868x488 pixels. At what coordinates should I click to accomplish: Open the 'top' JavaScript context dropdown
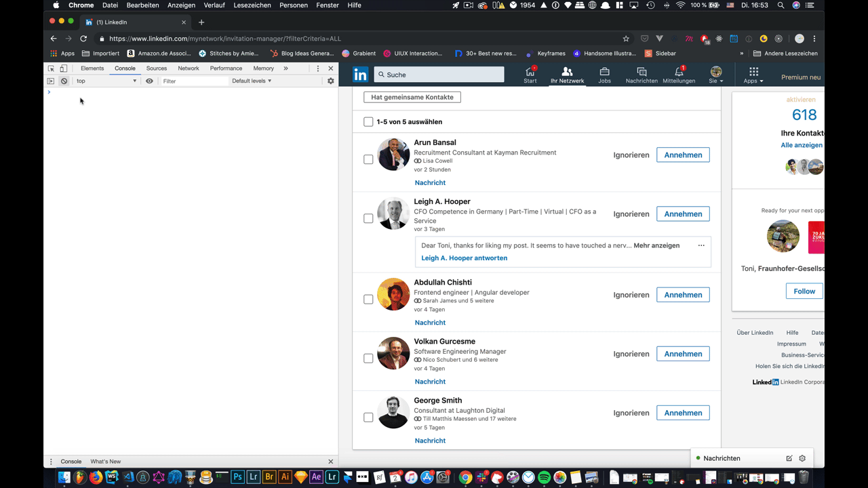tap(106, 81)
